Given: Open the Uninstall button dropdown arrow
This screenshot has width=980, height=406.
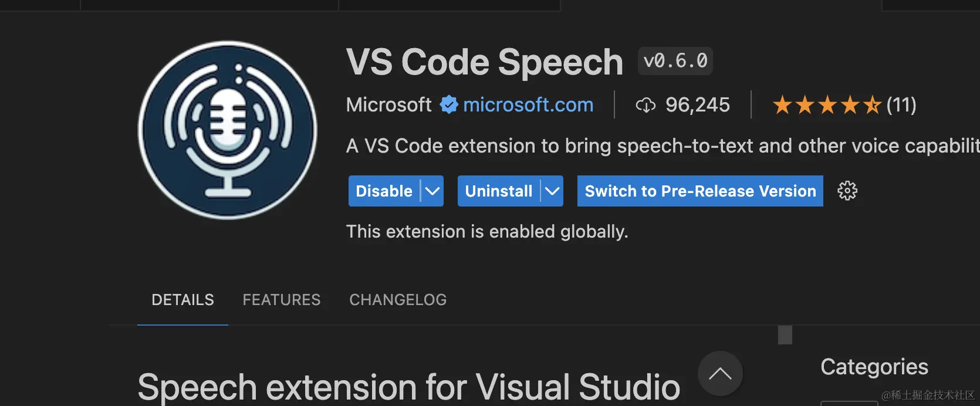Looking at the screenshot, I should pos(552,191).
